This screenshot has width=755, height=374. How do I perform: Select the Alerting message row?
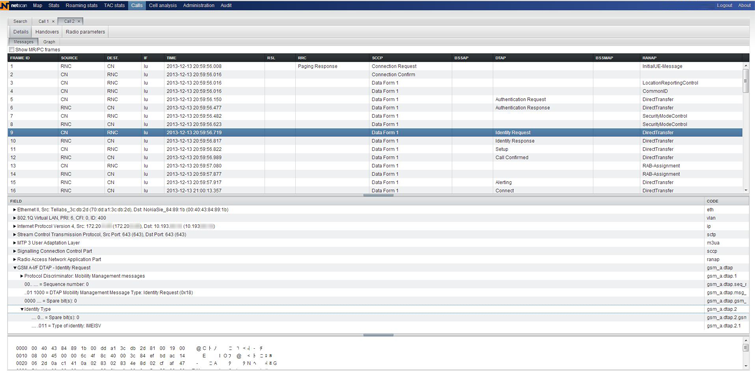(x=375, y=182)
